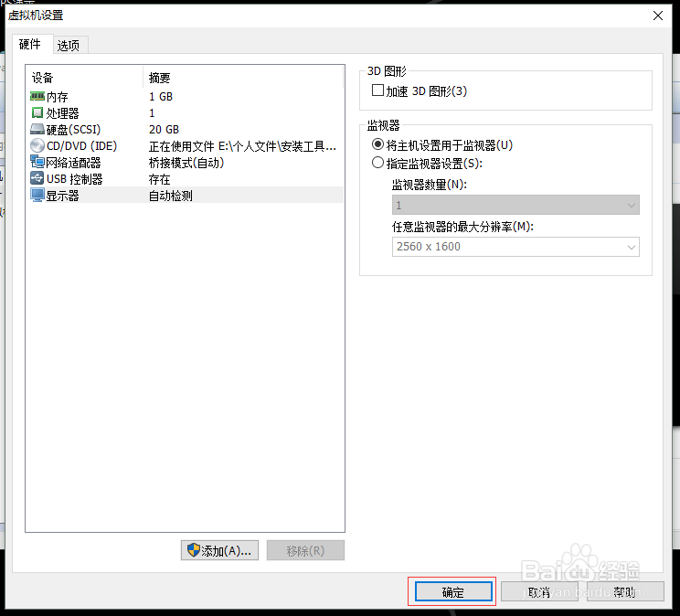The width and height of the screenshot is (680, 616).
Task: Enable the 加速 3D 图形 checkbox
Action: (x=377, y=90)
